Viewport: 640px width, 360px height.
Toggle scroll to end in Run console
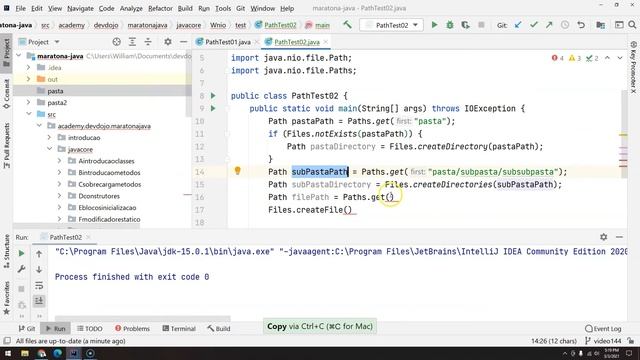click(x=39, y=301)
